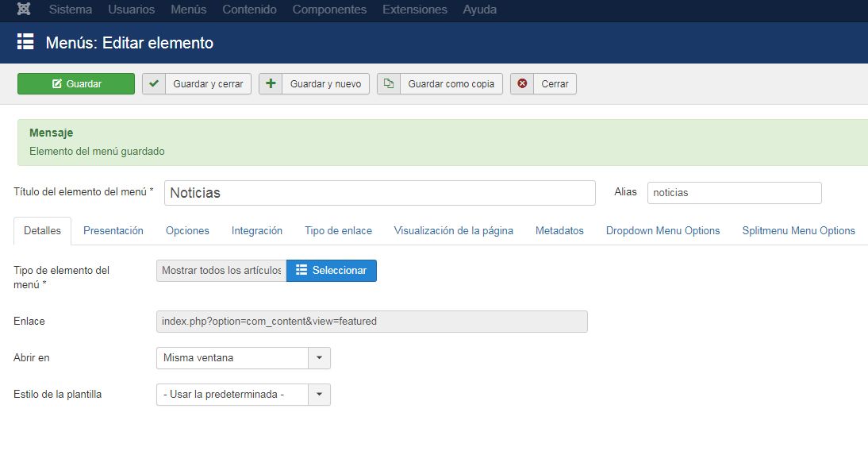This screenshot has width=868, height=451.
Task: Click the Alias input field
Action: [734, 193]
